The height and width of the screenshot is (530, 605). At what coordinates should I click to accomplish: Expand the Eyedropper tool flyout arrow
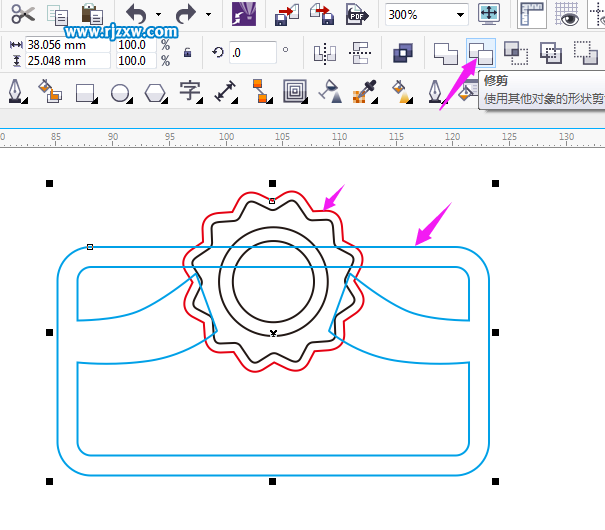pos(375,101)
